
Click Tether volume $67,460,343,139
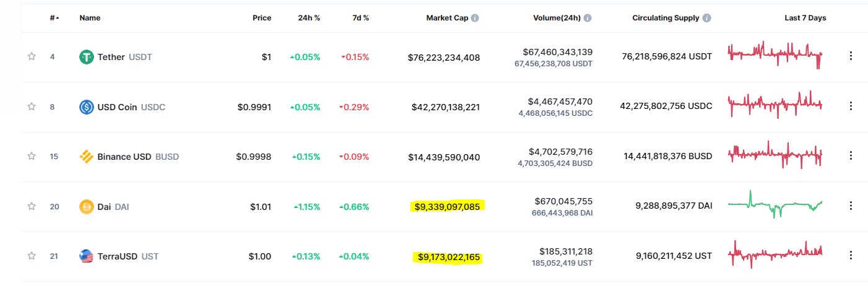point(557,51)
